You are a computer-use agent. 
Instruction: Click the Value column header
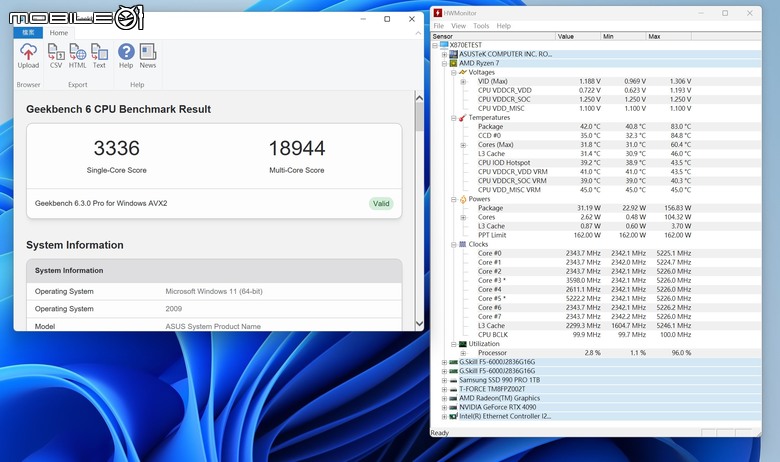click(578, 36)
